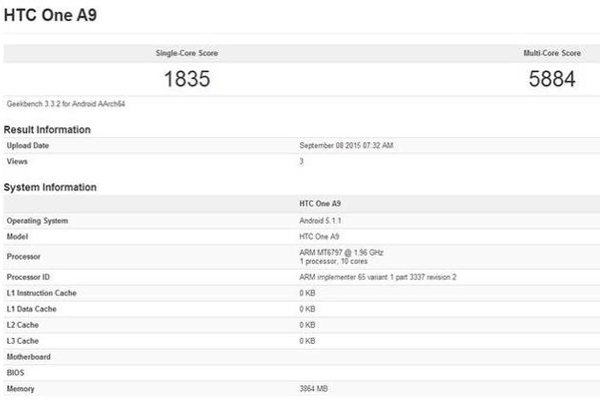Click the single-core score value 1835
This screenshot has width=600, height=400.
click(186, 78)
